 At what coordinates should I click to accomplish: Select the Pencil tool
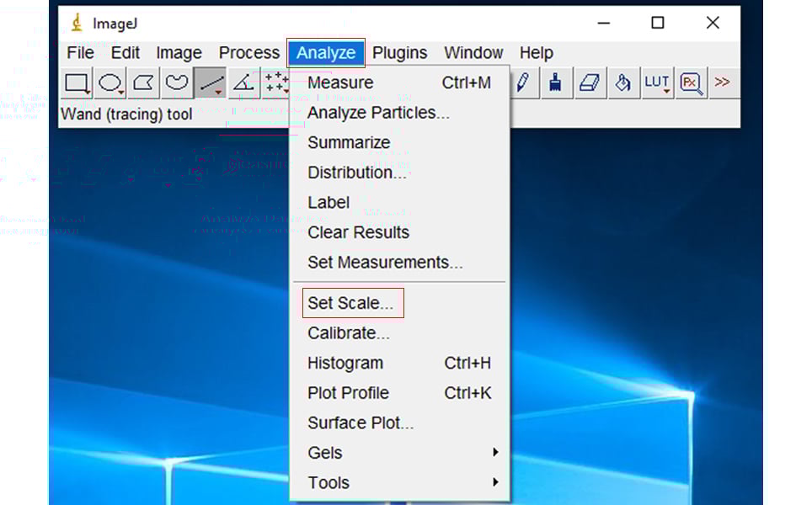pos(523,82)
